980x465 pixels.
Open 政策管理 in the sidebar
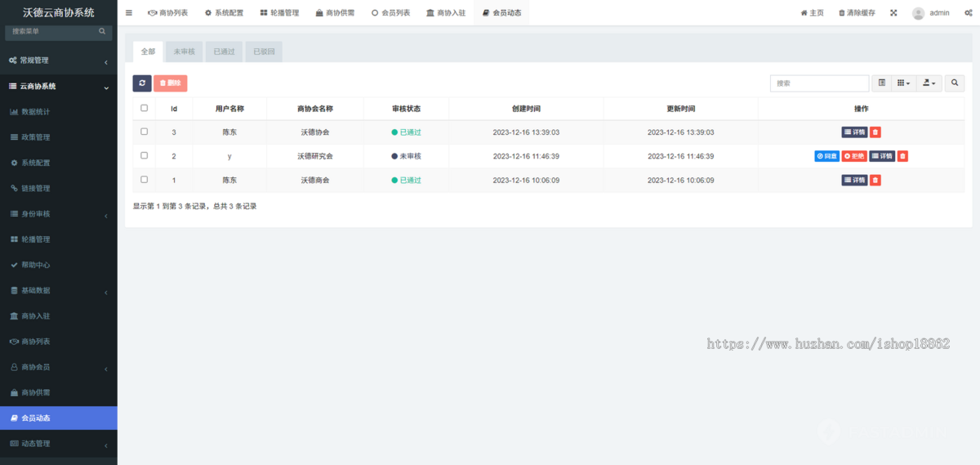59,137
